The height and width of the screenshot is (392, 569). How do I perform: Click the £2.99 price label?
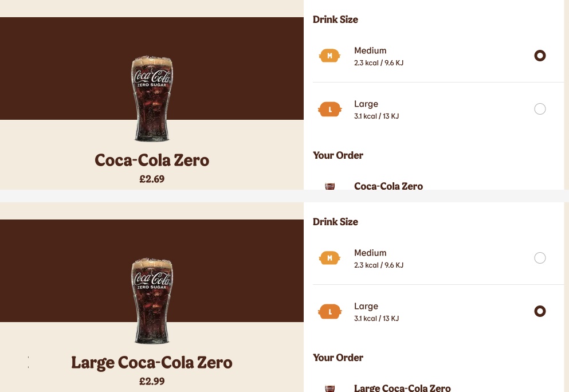pyautogui.click(x=152, y=381)
